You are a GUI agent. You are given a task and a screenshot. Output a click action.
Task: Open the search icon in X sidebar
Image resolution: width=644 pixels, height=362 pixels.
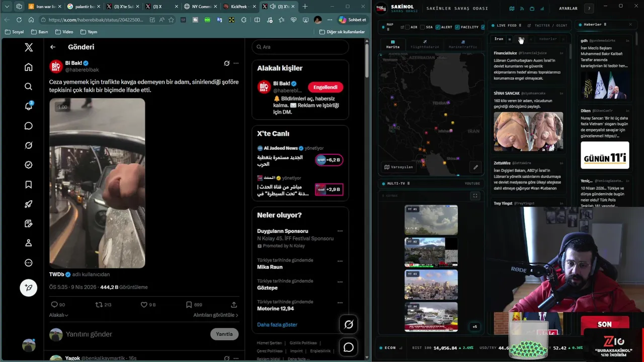(x=29, y=86)
